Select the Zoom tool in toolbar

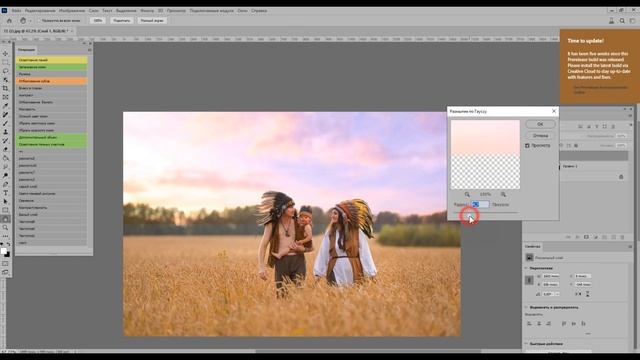[x=5, y=228]
